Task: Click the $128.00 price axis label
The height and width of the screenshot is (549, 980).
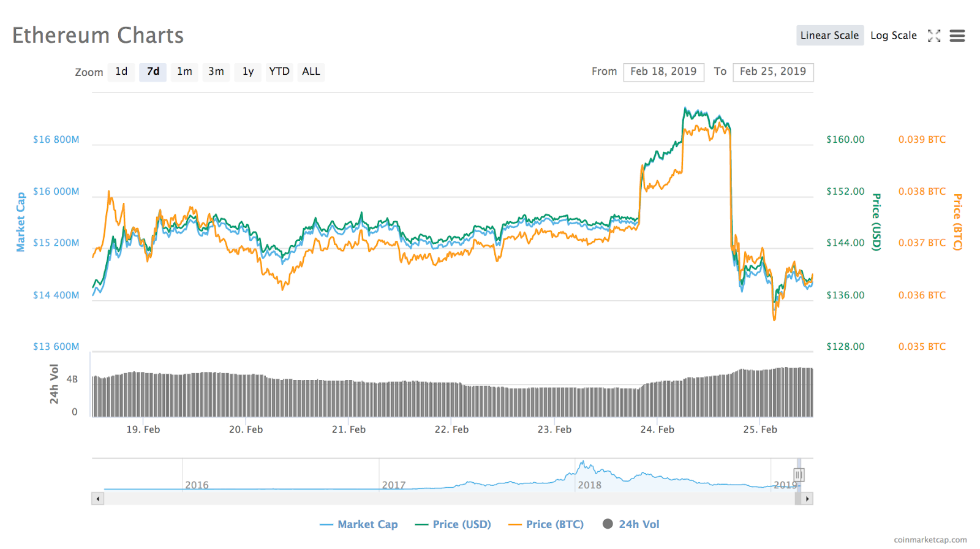Action: pyautogui.click(x=845, y=347)
